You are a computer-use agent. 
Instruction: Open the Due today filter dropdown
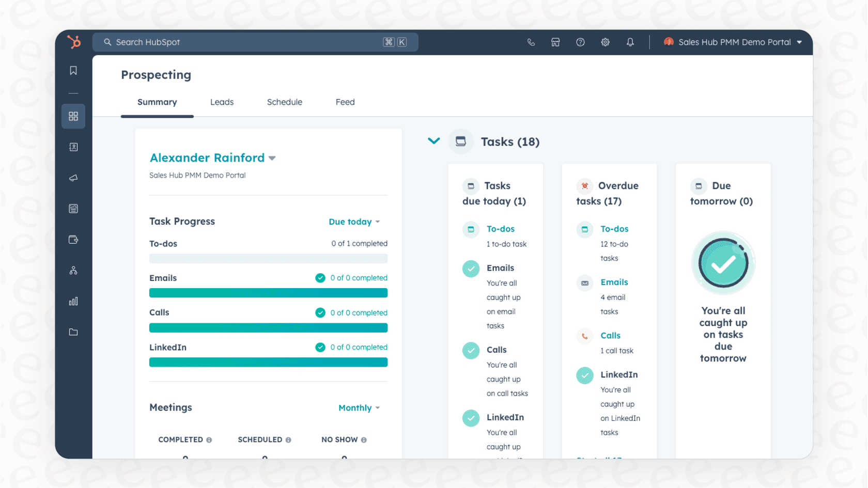pos(354,222)
